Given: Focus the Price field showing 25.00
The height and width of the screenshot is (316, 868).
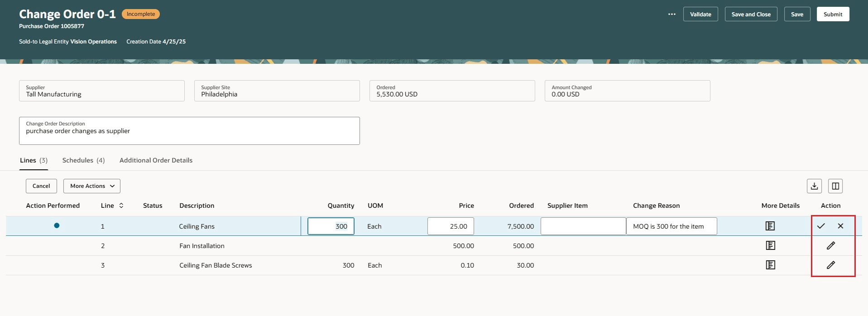Looking at the screenshot, I should pyautogui.click(x=451, y=226).
